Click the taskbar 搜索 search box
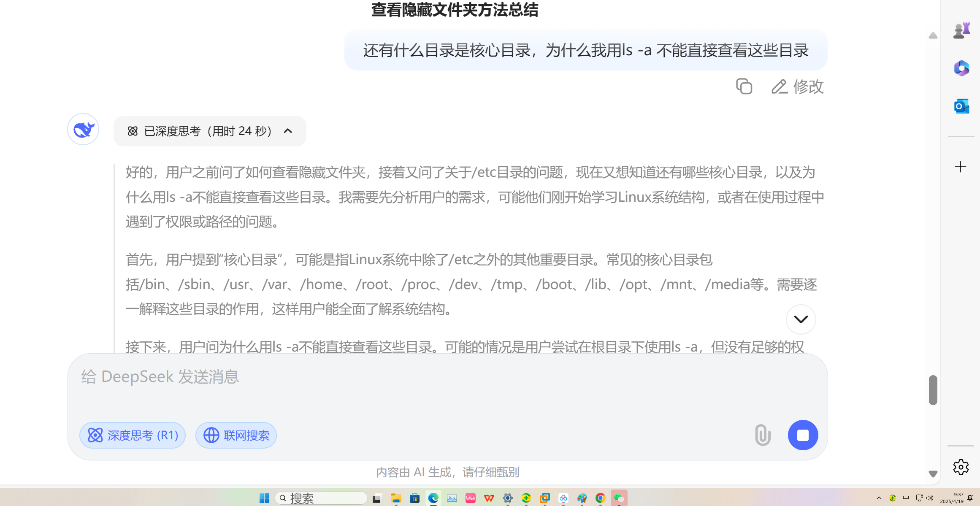 click(x=321, y=498)
